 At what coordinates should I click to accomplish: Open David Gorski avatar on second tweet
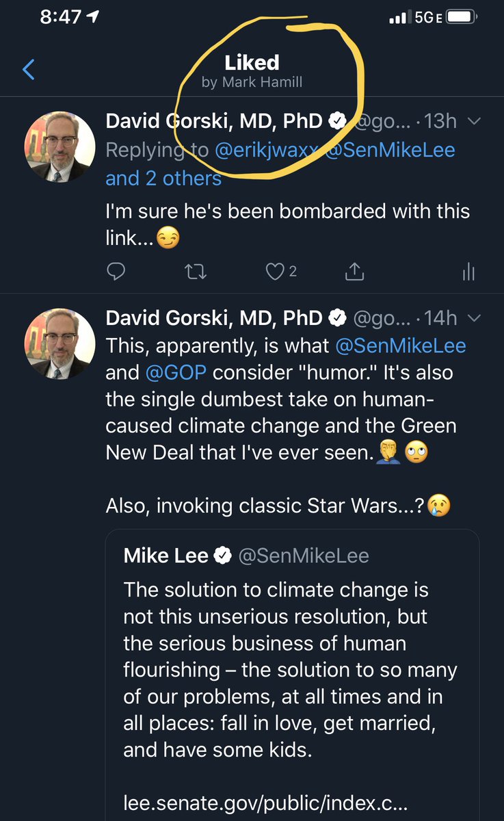coord(60,343)
